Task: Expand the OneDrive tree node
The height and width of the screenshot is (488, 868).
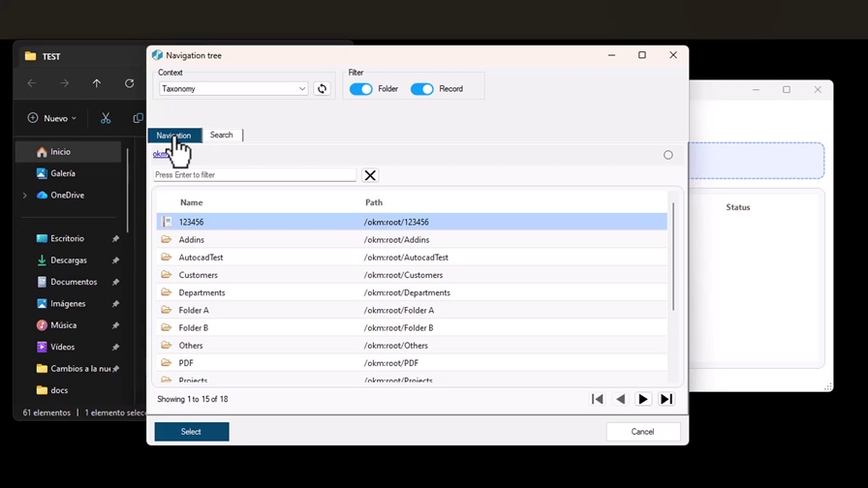Action: pos(25,196)
